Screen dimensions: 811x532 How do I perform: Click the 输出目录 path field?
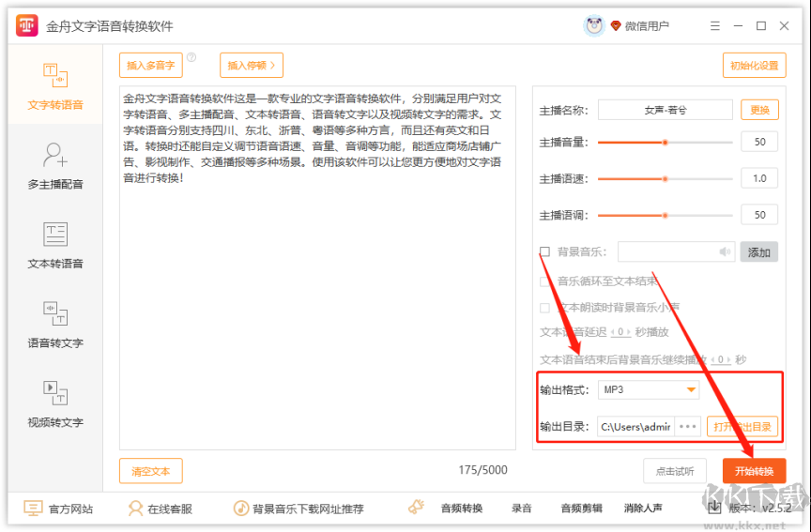coord(636,427)
